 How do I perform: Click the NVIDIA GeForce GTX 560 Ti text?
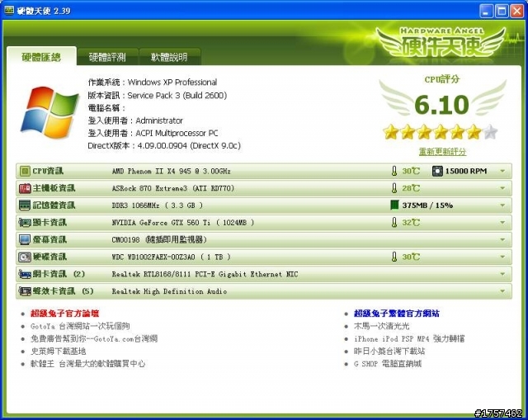click(183, 223)
